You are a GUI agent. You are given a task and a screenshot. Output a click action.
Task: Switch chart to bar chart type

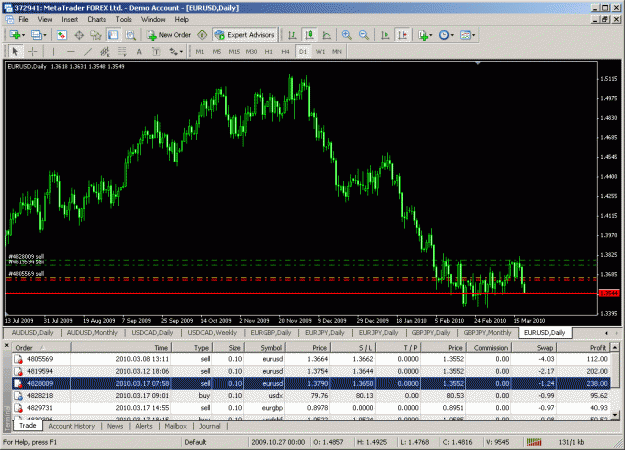pyautogui.click(x=292, y=35)
